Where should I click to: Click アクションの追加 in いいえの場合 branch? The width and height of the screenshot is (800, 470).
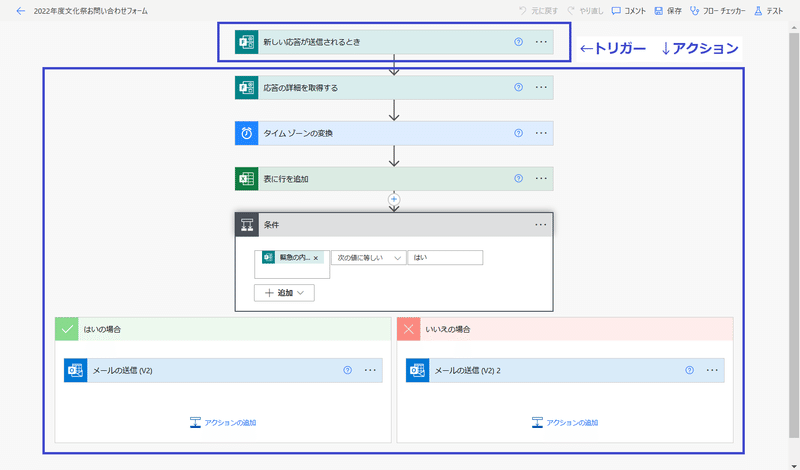click(x=565, y=423)
